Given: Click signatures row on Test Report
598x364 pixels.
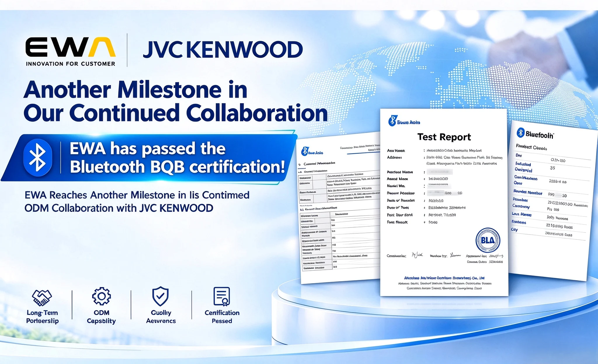Looking at the screenshot, I should coord(445,256).
